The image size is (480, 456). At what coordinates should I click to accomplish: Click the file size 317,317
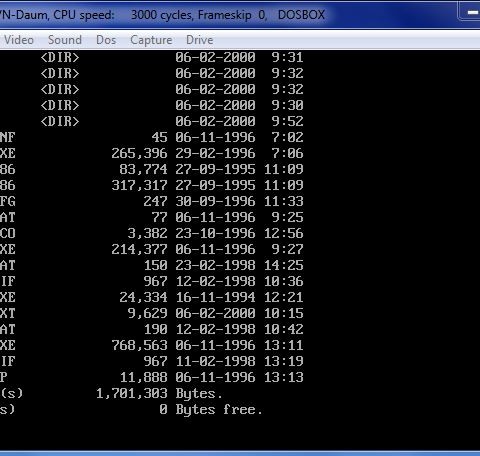pyautogui.click(x=139, y=185)
